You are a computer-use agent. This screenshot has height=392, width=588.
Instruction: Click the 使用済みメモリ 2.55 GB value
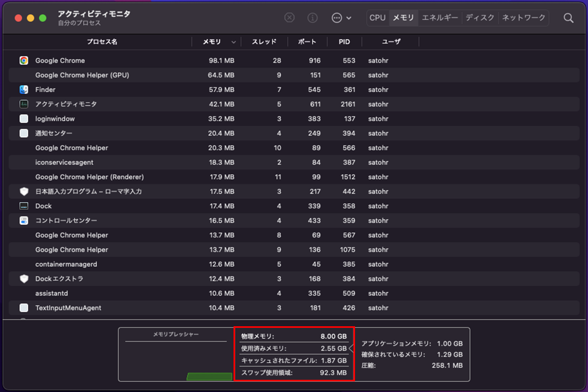[x=333, y=348]
